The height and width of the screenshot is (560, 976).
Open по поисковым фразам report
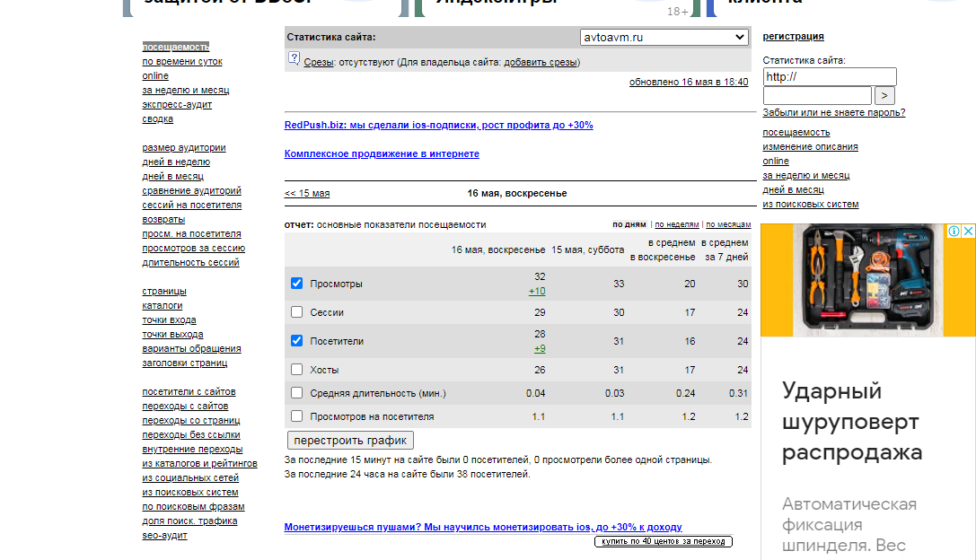(193, 506)
